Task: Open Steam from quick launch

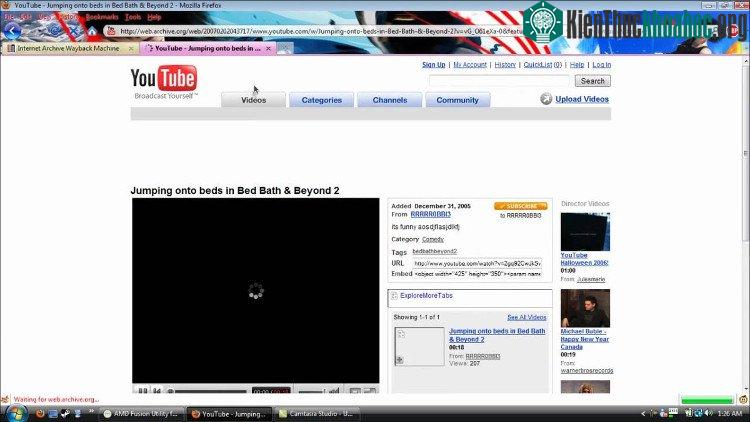Action: (65, 413)
